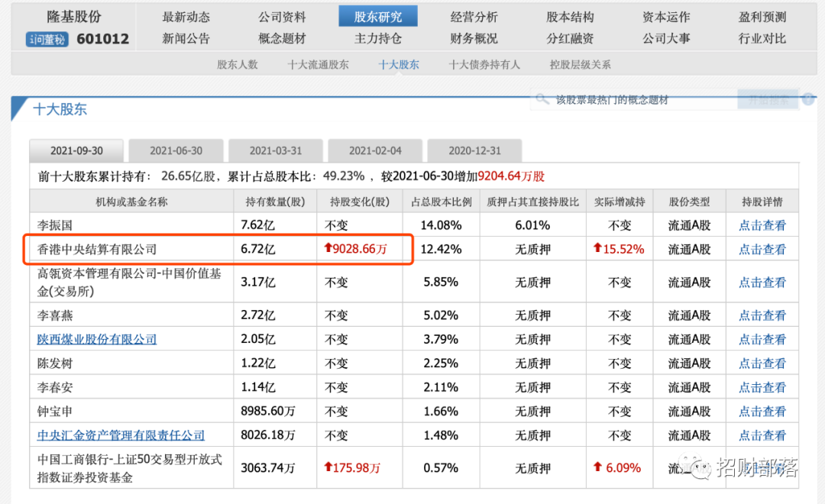
Task: Select the 2020-12-31 date tab
Action: 474,150
